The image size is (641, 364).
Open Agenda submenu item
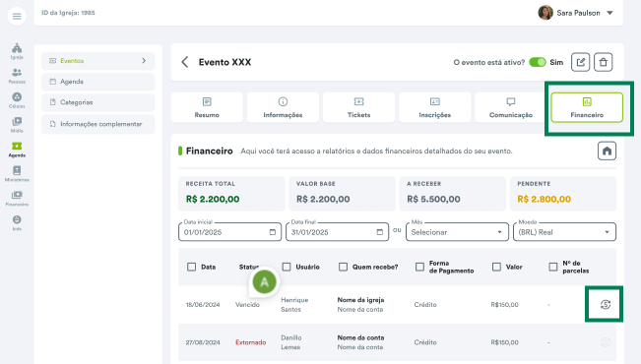(98, 82)
